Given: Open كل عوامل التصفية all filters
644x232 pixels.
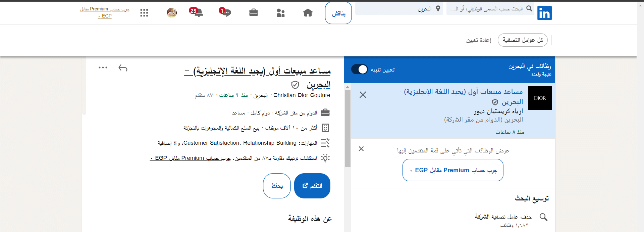Looking at the screenshot, I should 523,40.
